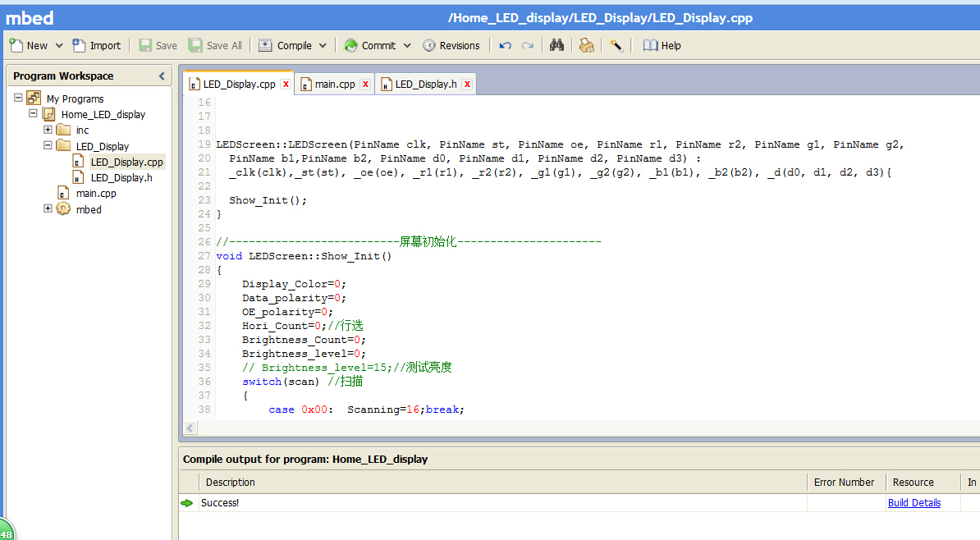This screenshot has width=980, height=540.
Task: Select the inc folder
Action: (x=83, y=130)
